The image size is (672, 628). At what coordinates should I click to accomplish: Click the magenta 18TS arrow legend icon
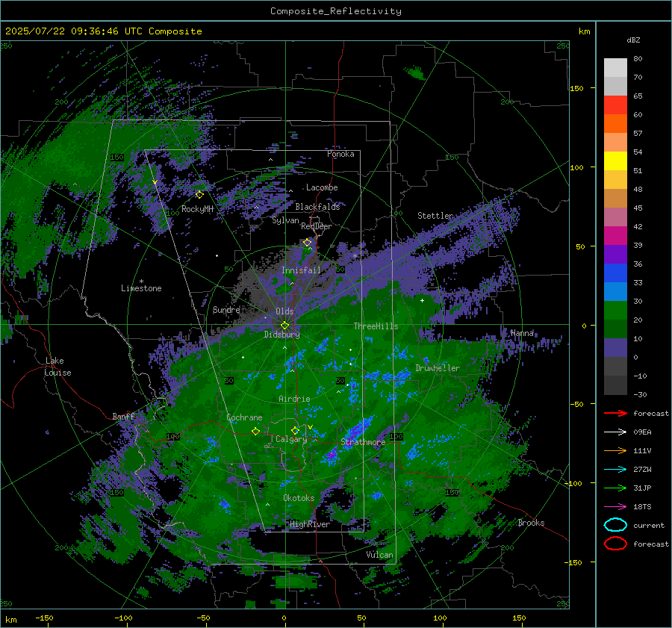(615, 507)
